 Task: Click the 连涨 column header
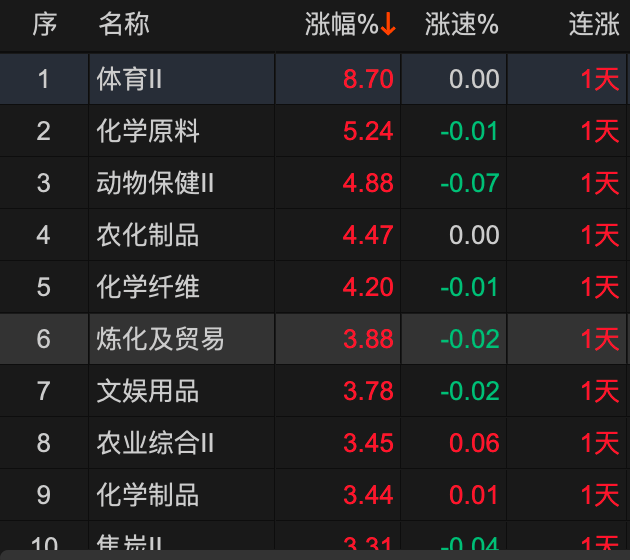(594, 26)
